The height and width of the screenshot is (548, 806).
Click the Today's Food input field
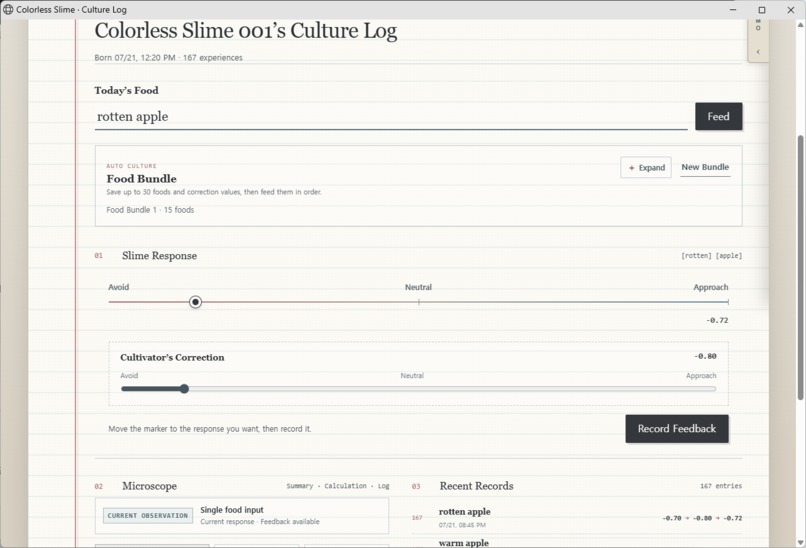(391, 117)
